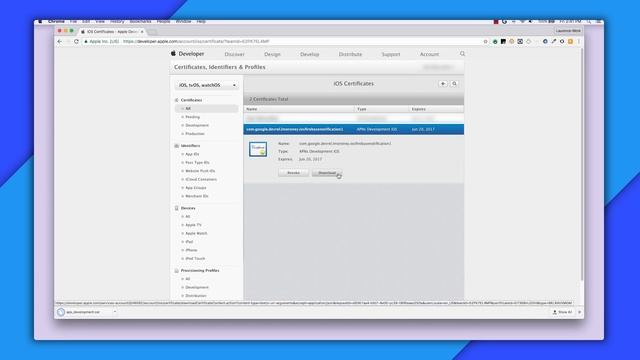Select Production under Certificates
The width and height of the screenshot is (640, 360).
195,134
